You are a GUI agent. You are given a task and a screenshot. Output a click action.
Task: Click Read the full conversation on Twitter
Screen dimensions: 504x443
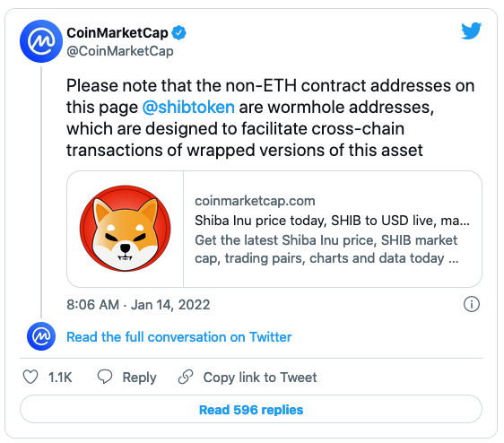click(x=179, y=337)
